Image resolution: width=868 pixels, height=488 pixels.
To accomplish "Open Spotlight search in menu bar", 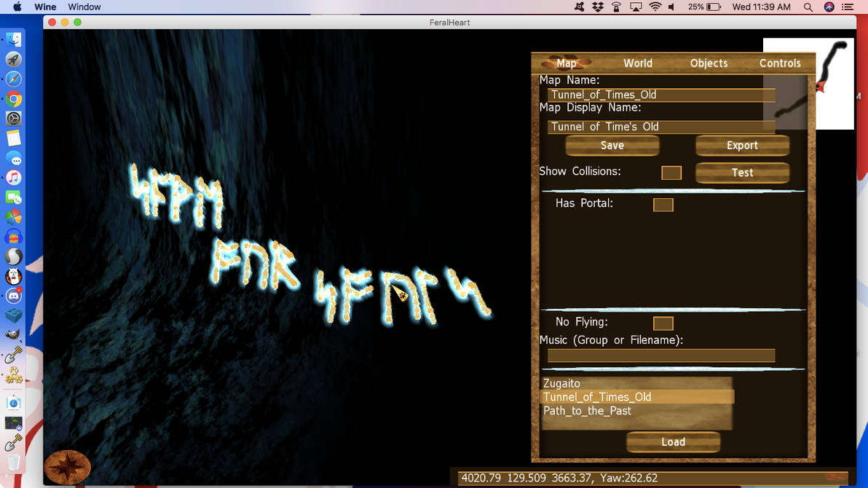I will [808, 7].
